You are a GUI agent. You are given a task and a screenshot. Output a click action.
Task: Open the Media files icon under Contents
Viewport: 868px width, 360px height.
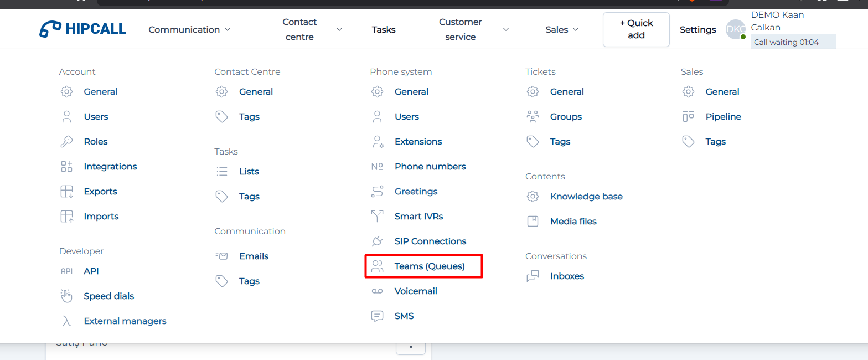(x=533, y=222)
